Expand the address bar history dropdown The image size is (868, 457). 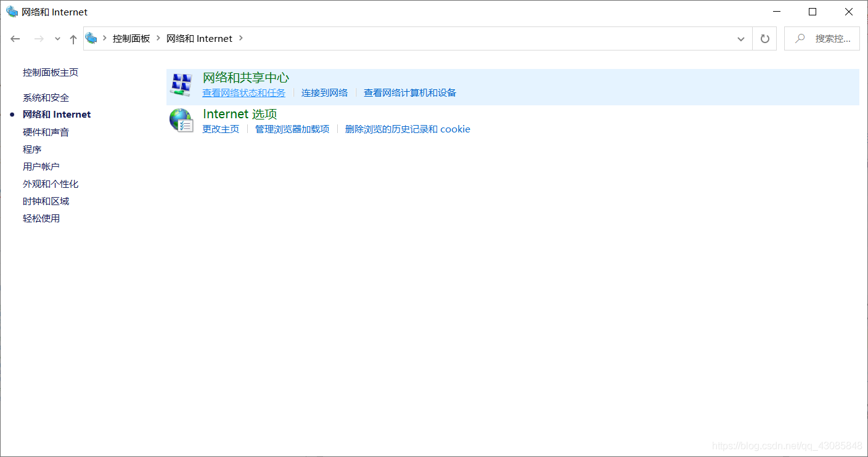pos(740,39)
